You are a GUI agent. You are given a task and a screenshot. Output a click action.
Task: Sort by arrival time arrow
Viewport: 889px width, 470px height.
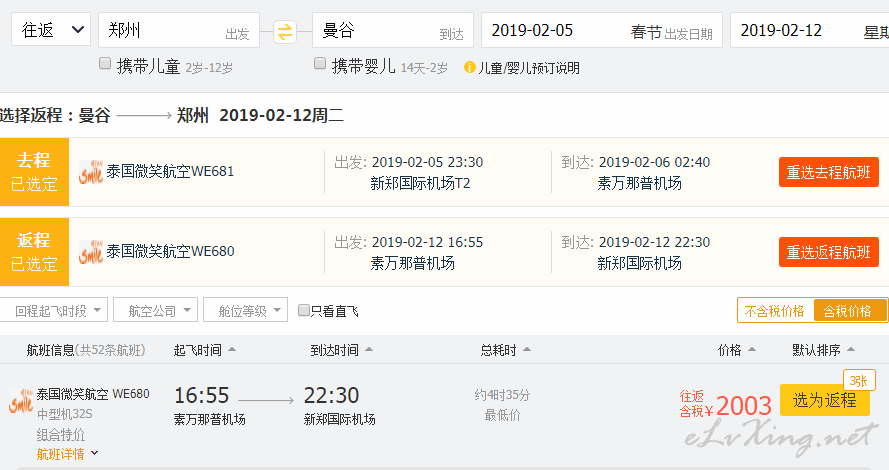tap(369, 350)
